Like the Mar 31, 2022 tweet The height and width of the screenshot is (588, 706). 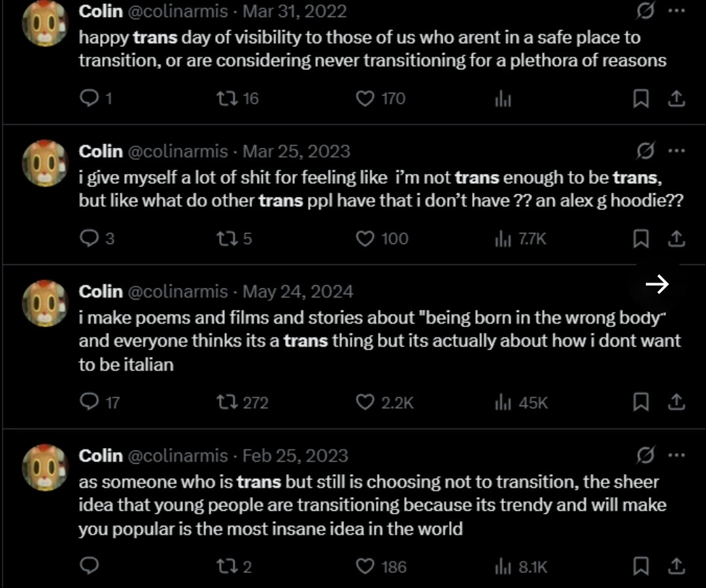point(380,98)
